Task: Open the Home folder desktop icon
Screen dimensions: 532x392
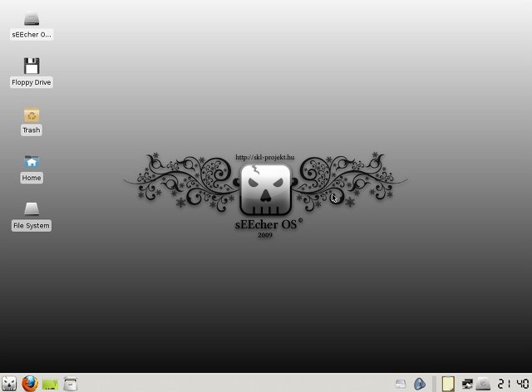Action: tap(32, 161)
